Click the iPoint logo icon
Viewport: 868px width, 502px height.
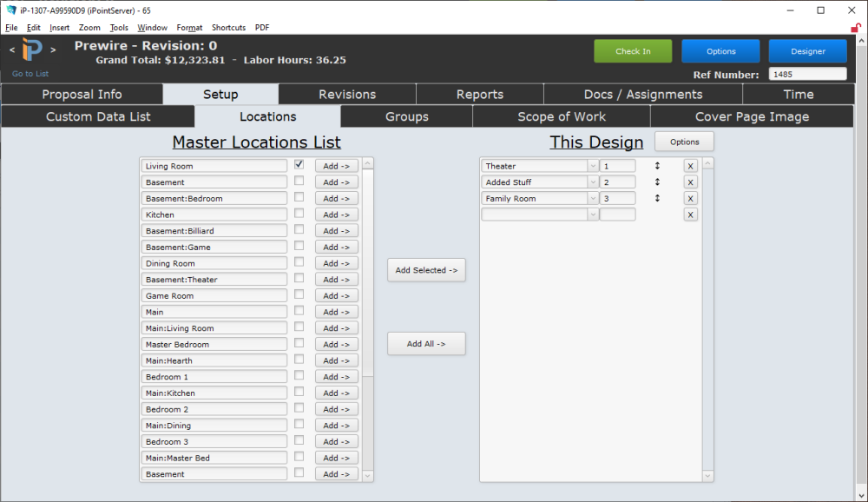[x=30, y=50]
